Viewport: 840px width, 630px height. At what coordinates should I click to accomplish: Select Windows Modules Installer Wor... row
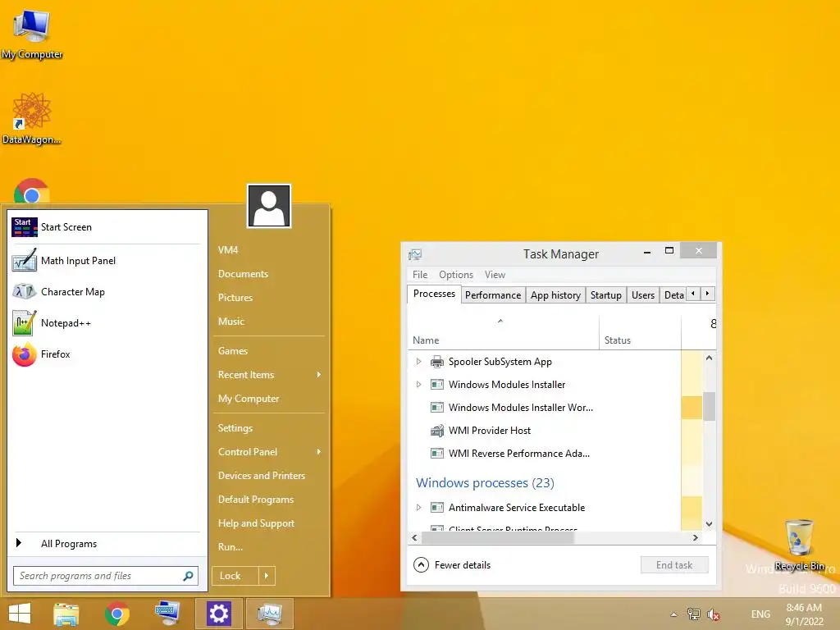tap(545, 408)
